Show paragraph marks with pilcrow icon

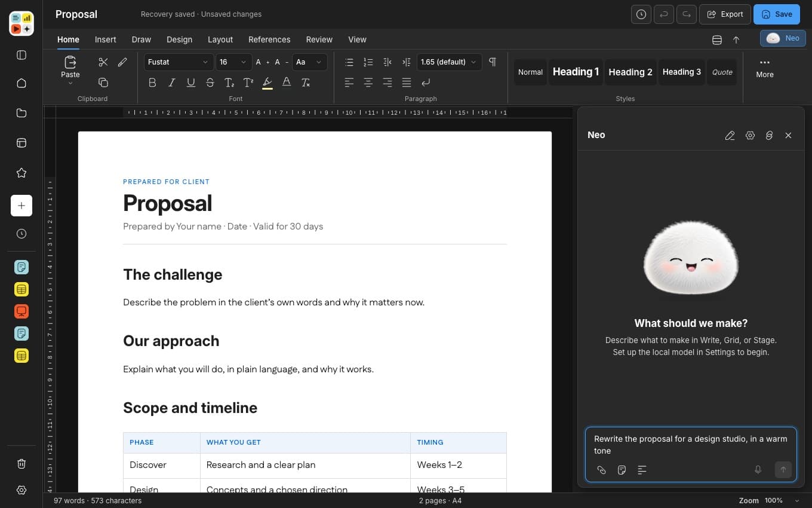[493, 62]
